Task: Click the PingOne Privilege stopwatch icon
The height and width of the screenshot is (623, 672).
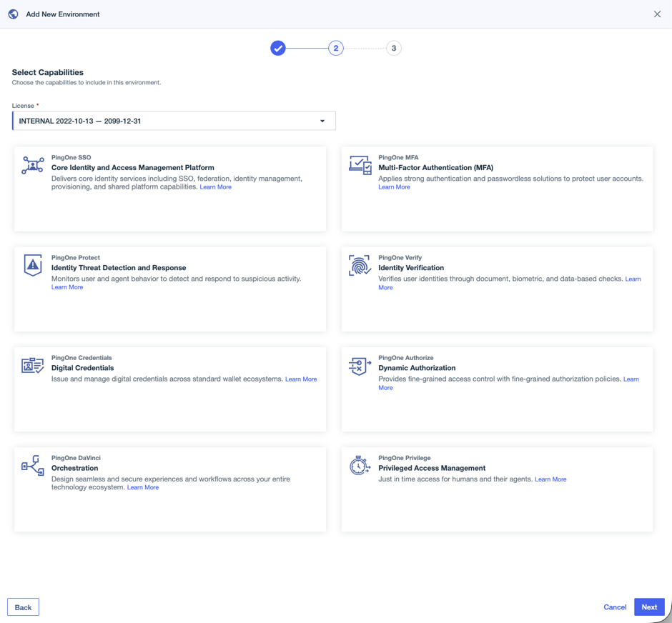Action: point(360,465)
